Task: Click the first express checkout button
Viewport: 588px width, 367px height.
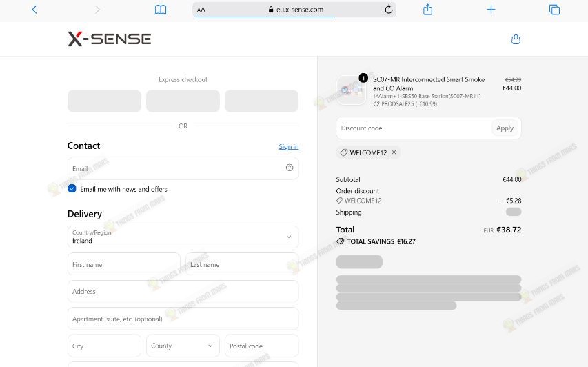Action: (x=104, y=101)
